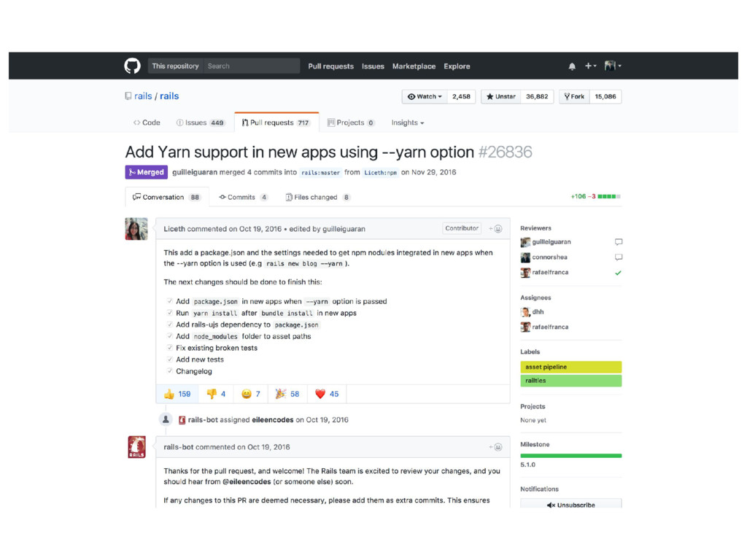Click the thumbs up 159 reaction
747x560 pixels.
click(x=177, y=394)
